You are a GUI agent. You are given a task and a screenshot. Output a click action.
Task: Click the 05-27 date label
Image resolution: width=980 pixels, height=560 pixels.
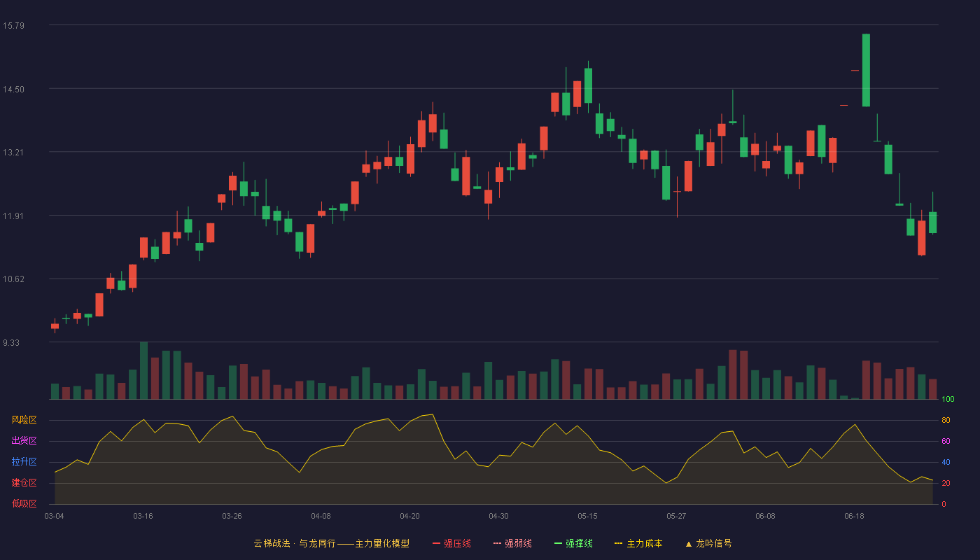point(676,516)
